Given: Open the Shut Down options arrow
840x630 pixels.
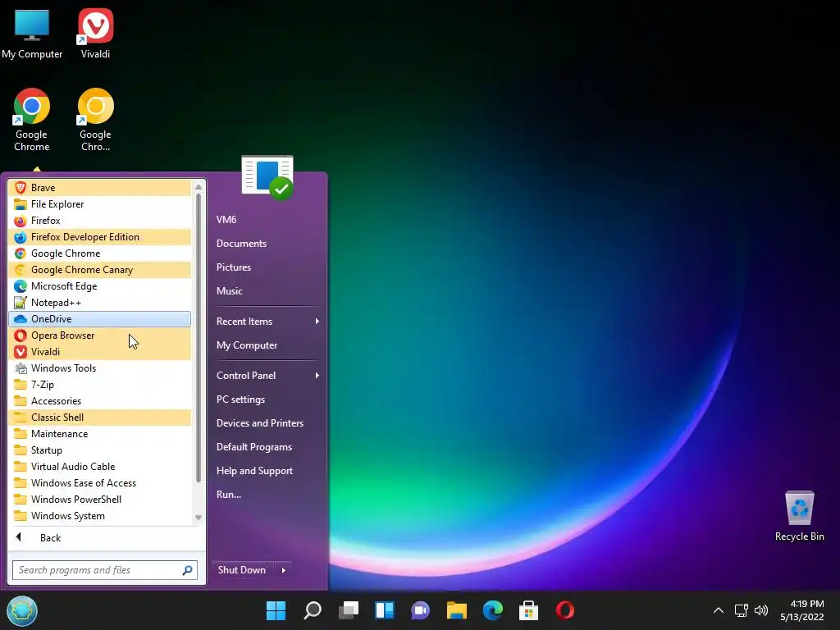Looking at the screenshot, I should pos(283,570).
